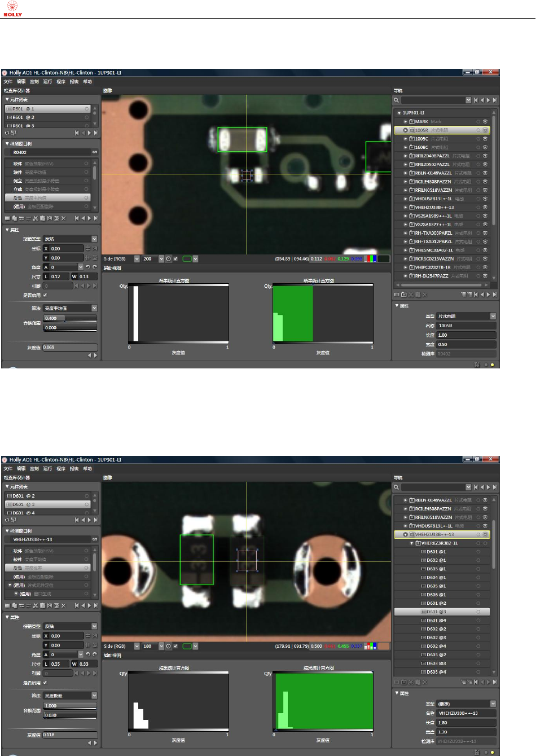Image resolution: width=540 pixels, height=756 pixels.
Task: Open 报错类型 反贴 dropdown in R601 window
Action: click(94, 239)
